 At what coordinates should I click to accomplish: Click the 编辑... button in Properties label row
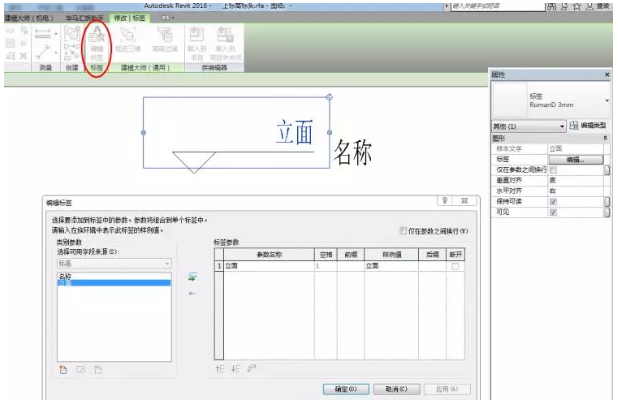point(575,160)
